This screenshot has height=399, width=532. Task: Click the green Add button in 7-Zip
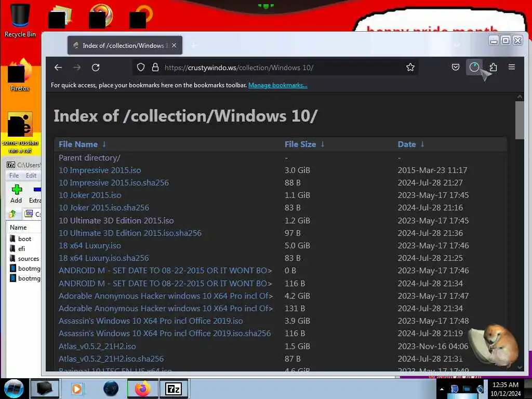16,194
